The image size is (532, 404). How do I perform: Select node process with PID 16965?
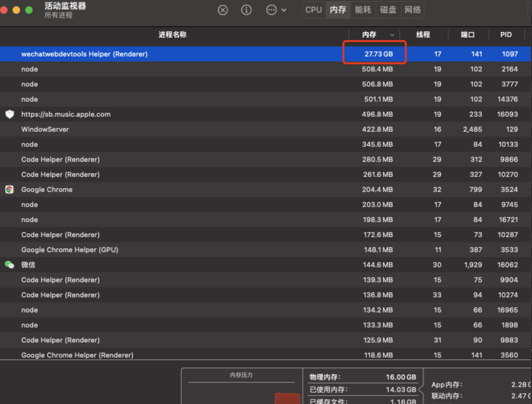click(x=265, y=310)
